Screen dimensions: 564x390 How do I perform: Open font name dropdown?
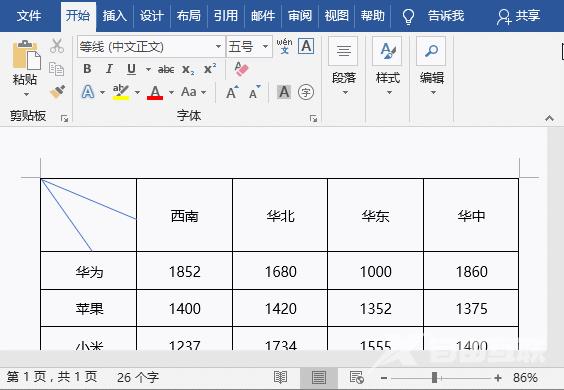point(218,46)
